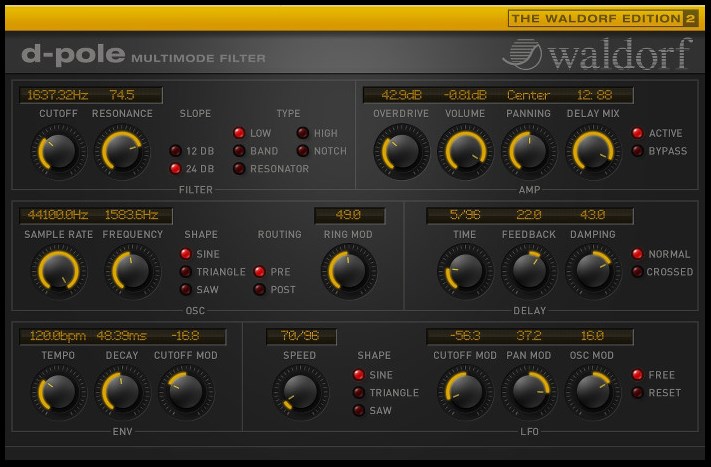Click the Ring Mod knob
The image size is (711, 467).
pyautogui.click(x=349, y=271)
